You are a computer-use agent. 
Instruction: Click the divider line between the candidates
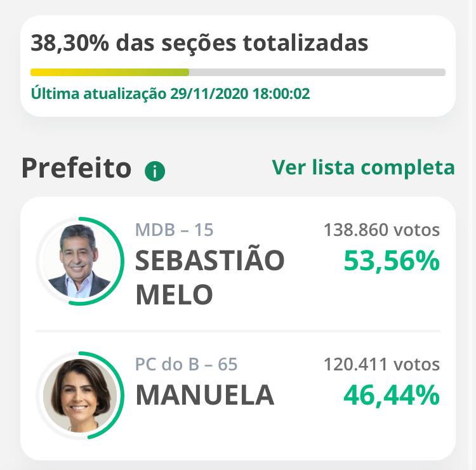click(x=238, y=331)
